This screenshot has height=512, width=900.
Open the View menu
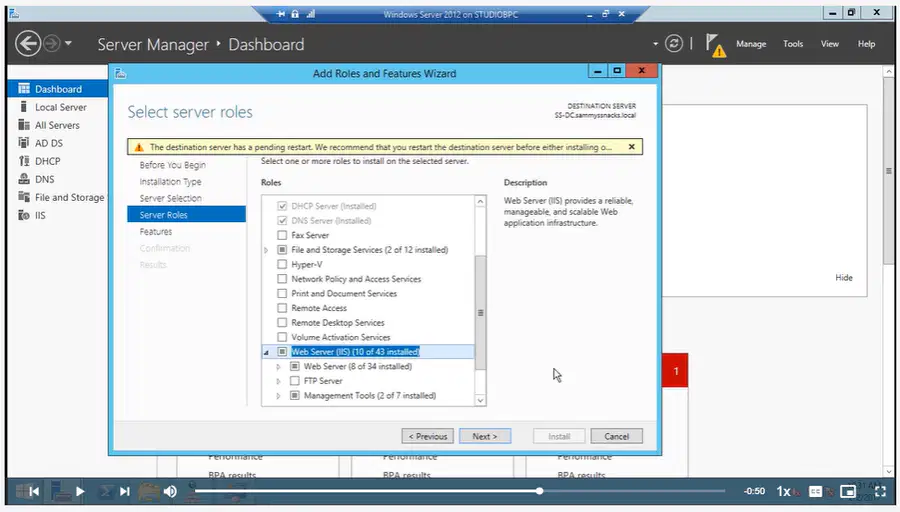[x=829, y=44]
